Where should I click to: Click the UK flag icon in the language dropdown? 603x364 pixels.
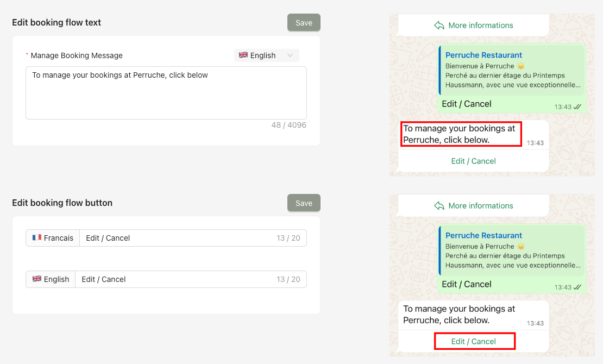pos(243,55)
